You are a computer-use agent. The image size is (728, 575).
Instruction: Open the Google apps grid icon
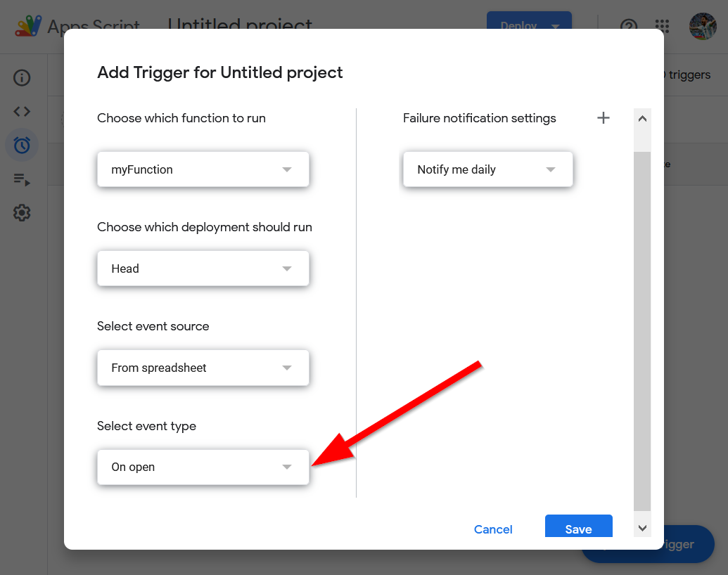tap(662, 27)
